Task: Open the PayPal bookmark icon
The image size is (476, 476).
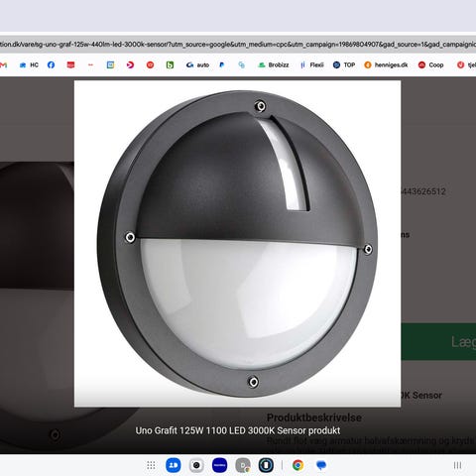Action: tap(222, 64)
